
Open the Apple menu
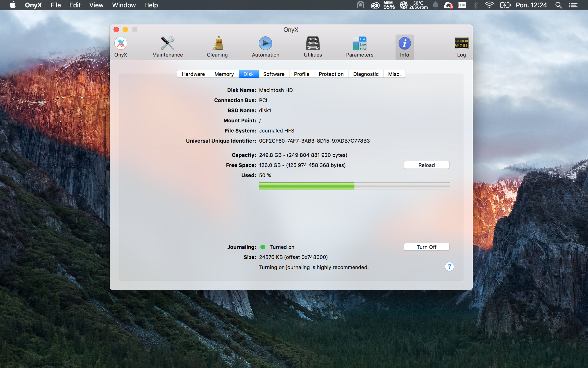pos(13,5)
